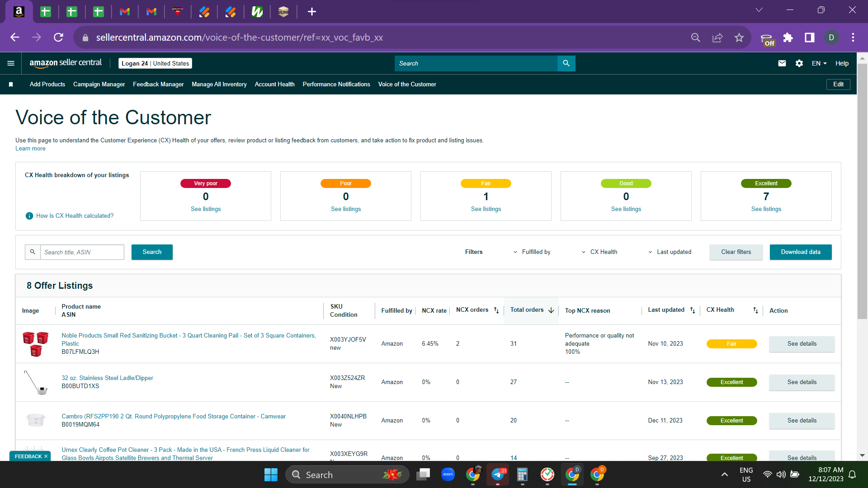See details for Noble Products Sanitizing Bucket

802,344
